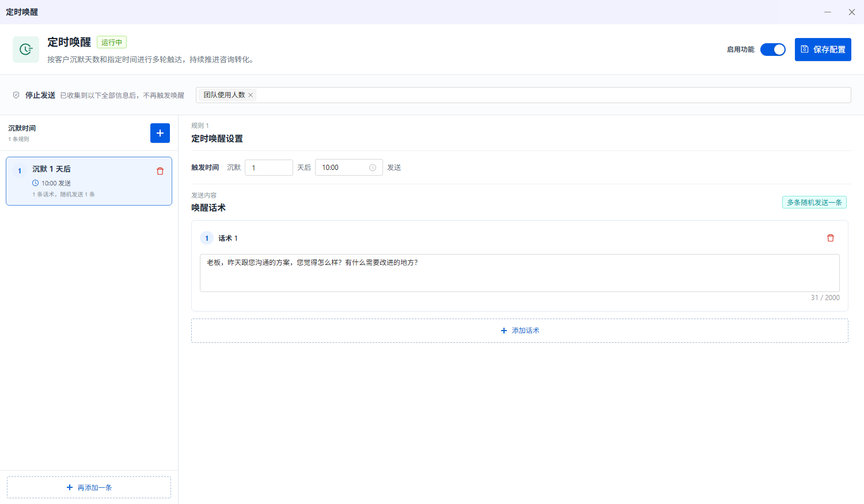The width and height of the screenshot is (864, 504).
Task: Click the 沉默 days input field
Action: (x=269, y=168)
